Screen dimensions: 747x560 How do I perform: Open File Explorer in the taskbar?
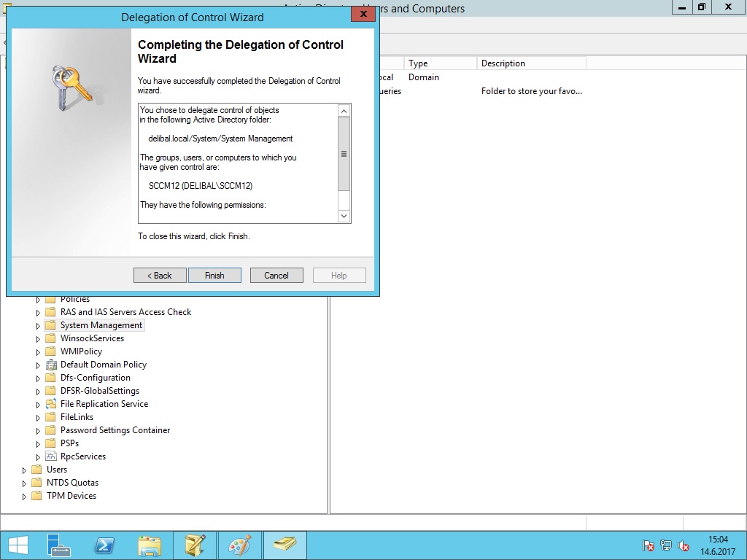point(150,545)
